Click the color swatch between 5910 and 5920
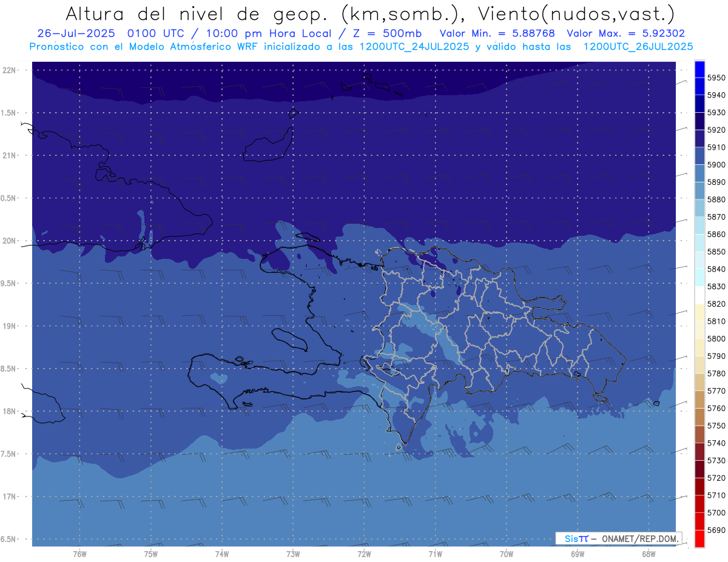Viewport: 728px width, 562px height. [x=699, y=138]
